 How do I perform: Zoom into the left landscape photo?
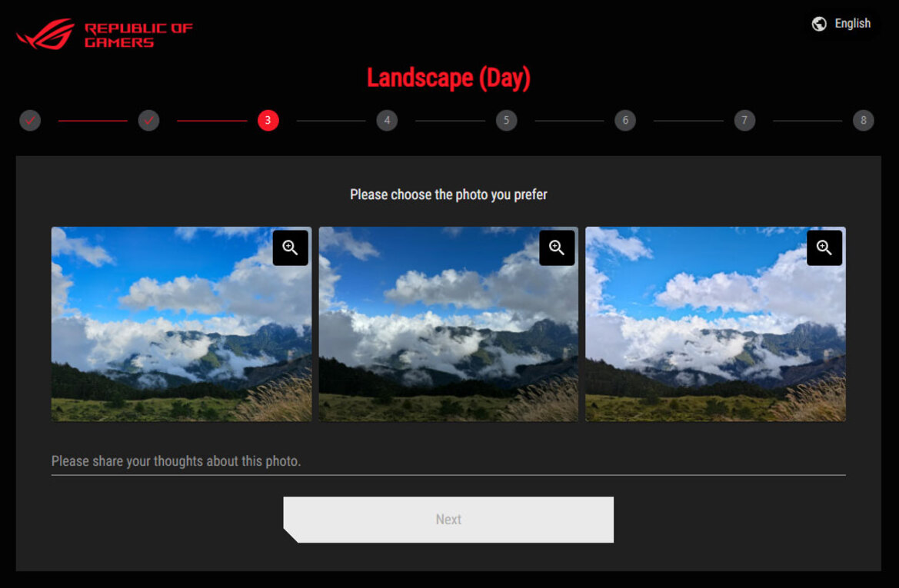pyautogui.click(x=290, y=247)
